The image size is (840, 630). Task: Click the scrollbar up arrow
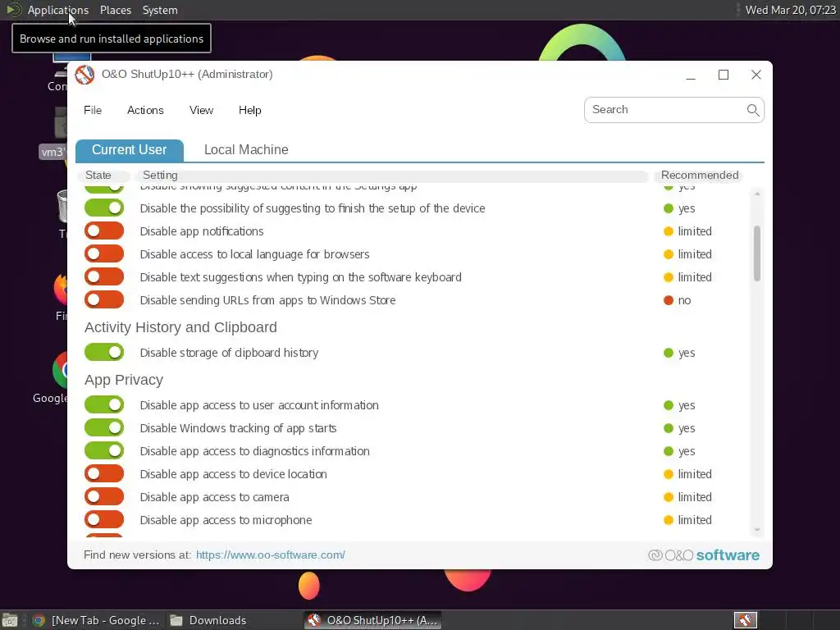pos(757,194)
